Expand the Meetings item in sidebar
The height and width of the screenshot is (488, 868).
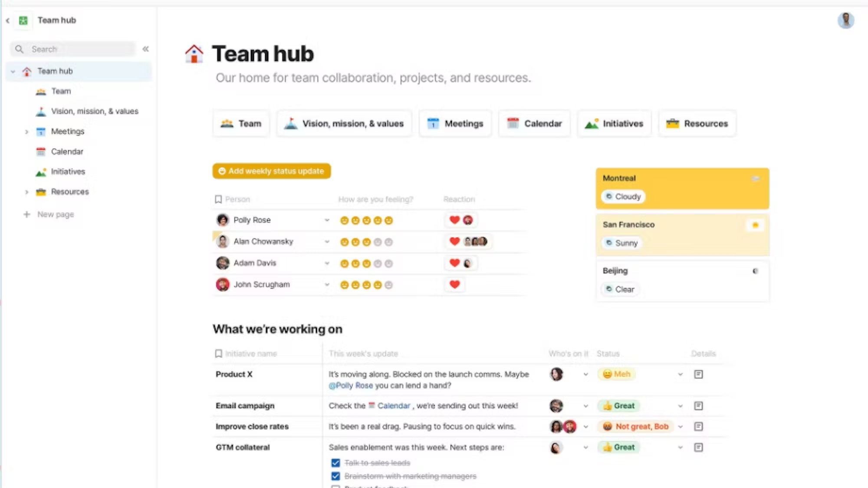pos(26,131)
